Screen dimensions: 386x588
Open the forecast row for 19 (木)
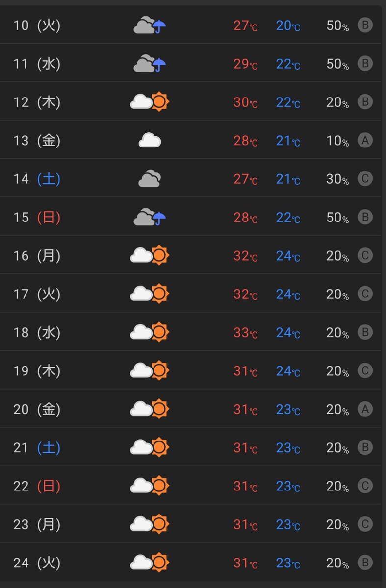click(x=190, y=371)
